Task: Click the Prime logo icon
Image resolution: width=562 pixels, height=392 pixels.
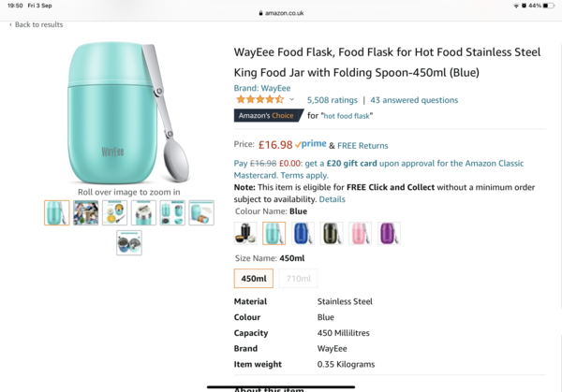Action: 310,145
